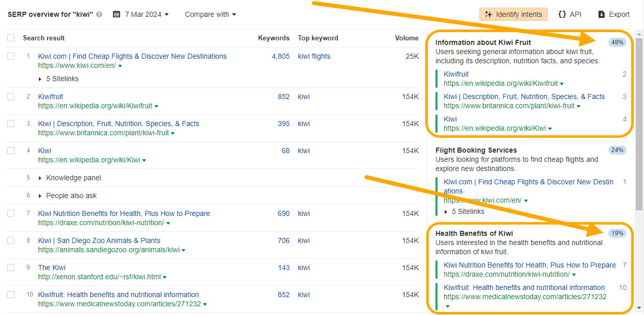Click the Export download icon
The width and height of the screenshot is (644, 315).
[602, 14]
